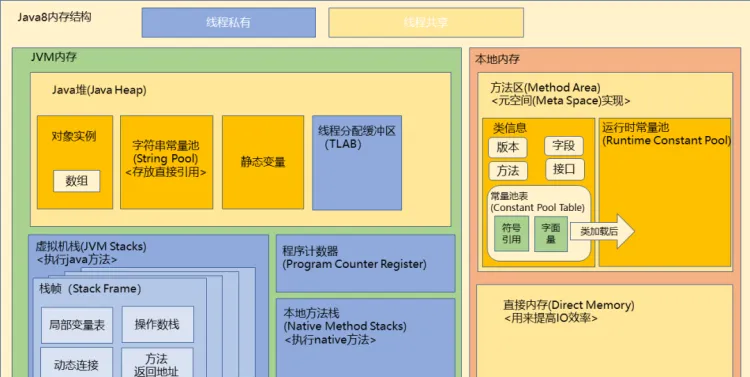The image size is (750, 377).
Task: Click the 线程私有 blue legend box
Action: (229, 22)
